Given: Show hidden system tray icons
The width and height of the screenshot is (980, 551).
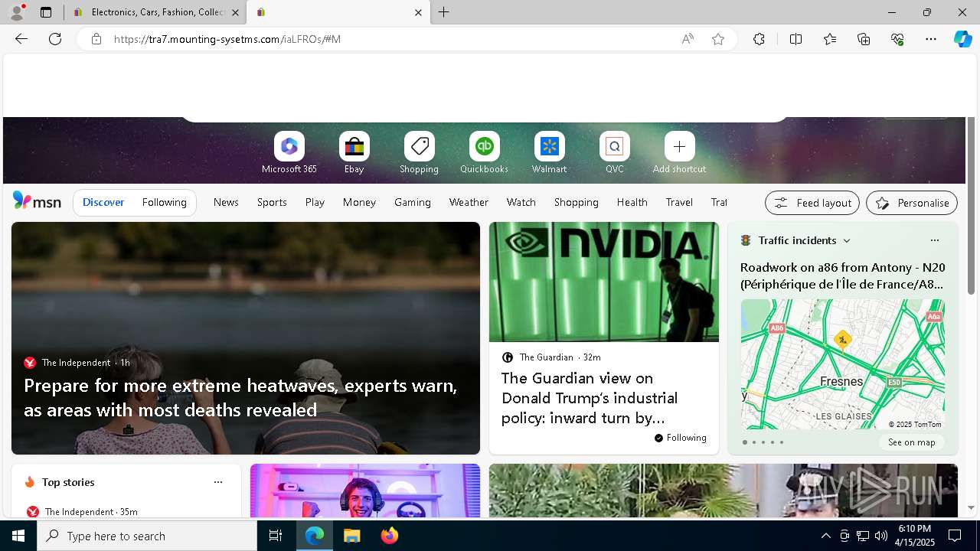Looking at the screenshot, I should (826, 536).
